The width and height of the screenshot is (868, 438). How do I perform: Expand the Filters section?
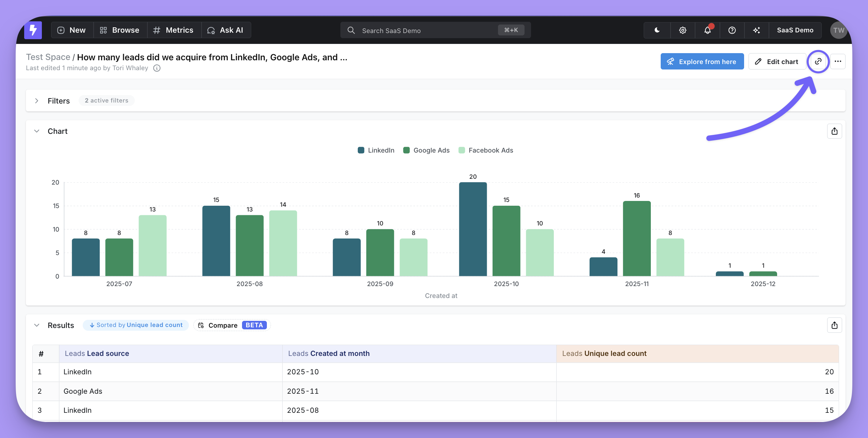point(37,101)
